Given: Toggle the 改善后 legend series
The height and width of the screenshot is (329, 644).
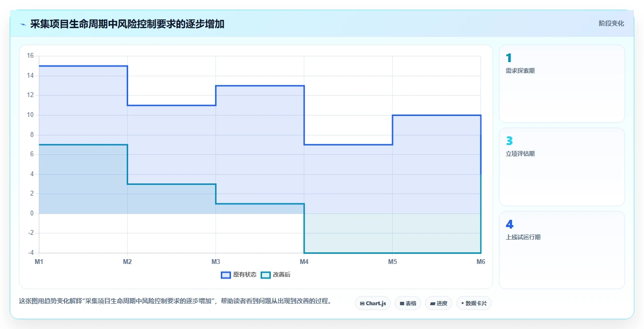Looking at the screenshot, I should (275, 275).
